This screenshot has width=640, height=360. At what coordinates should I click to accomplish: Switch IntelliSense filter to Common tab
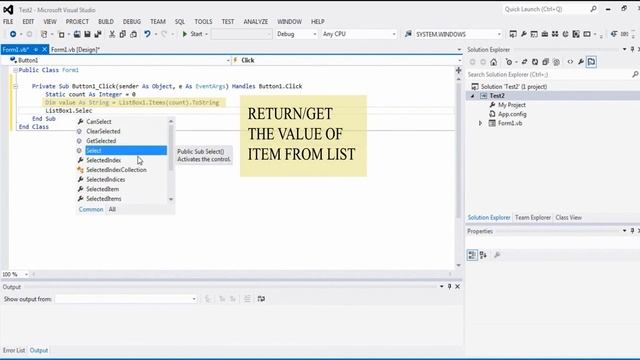coord(91,209)
